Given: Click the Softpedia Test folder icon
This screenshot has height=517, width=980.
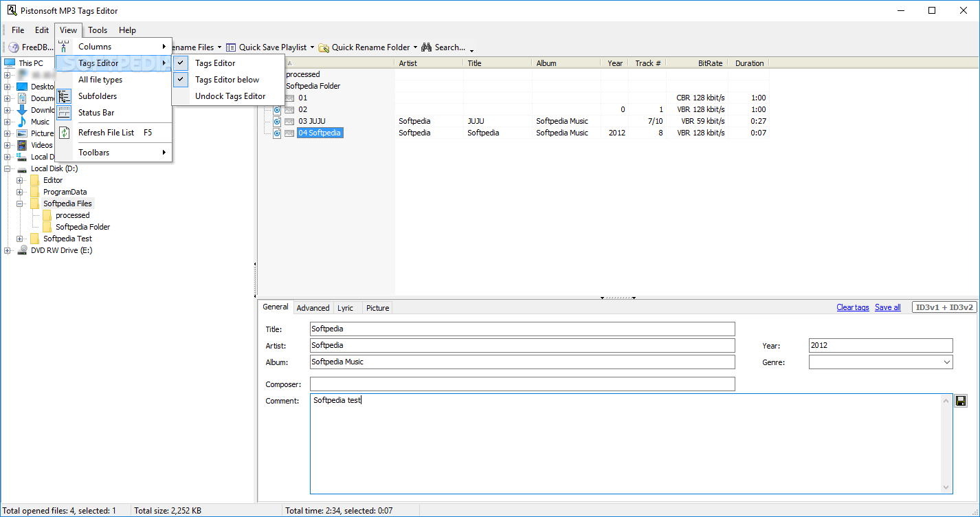Looking at the screenshot, I should coord(34,239).
